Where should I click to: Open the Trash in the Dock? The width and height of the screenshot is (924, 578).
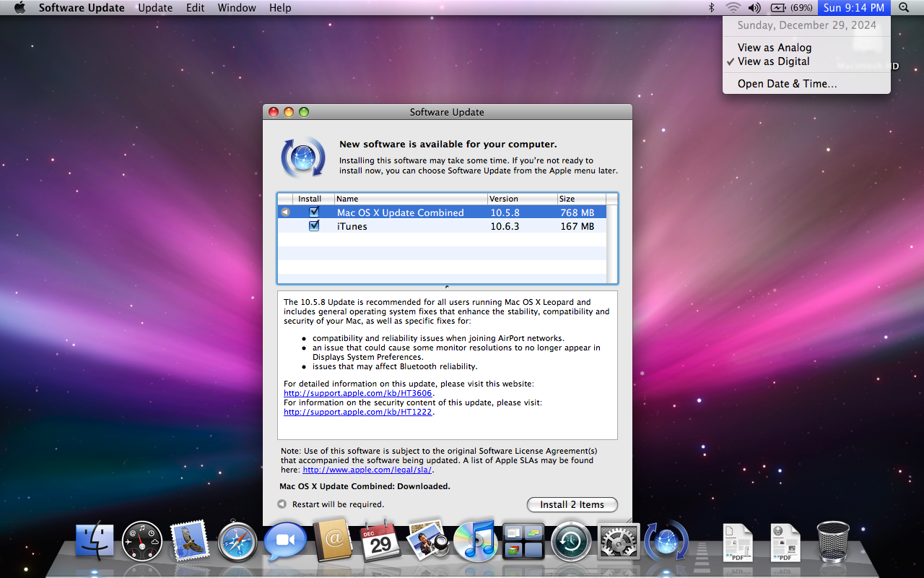point(833,542)
